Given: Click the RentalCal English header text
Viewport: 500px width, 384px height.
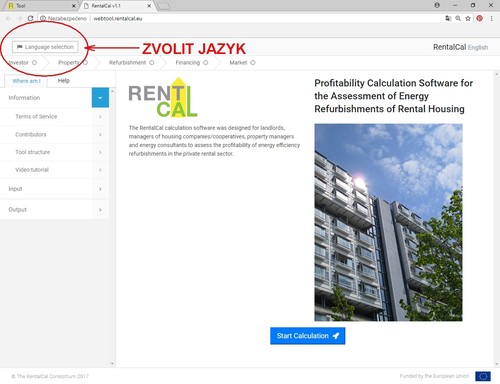Looking at the screenshot, I should click(460, 47).
